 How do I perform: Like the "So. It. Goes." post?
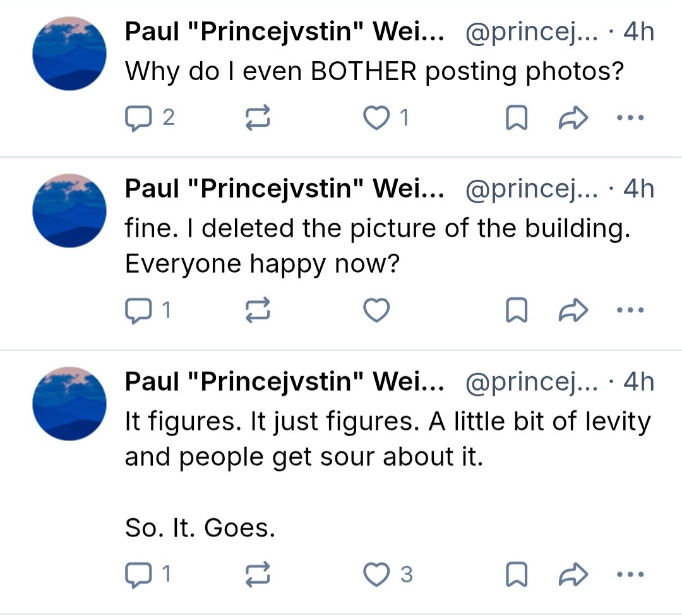pos(377,574)
